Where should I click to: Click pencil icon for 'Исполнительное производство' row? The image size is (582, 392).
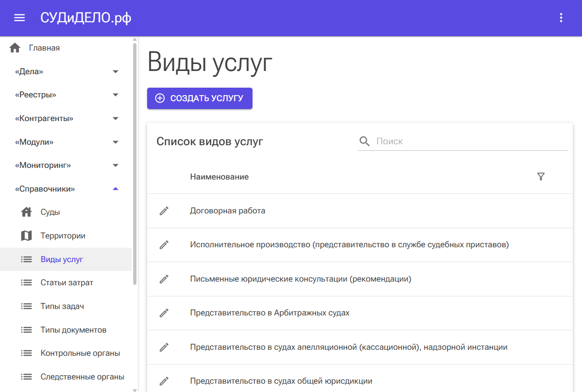click(x=164, y=245)
